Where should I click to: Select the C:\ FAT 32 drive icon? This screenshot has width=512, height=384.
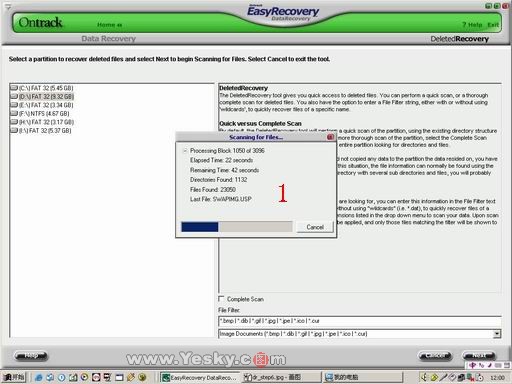point(14,88)
